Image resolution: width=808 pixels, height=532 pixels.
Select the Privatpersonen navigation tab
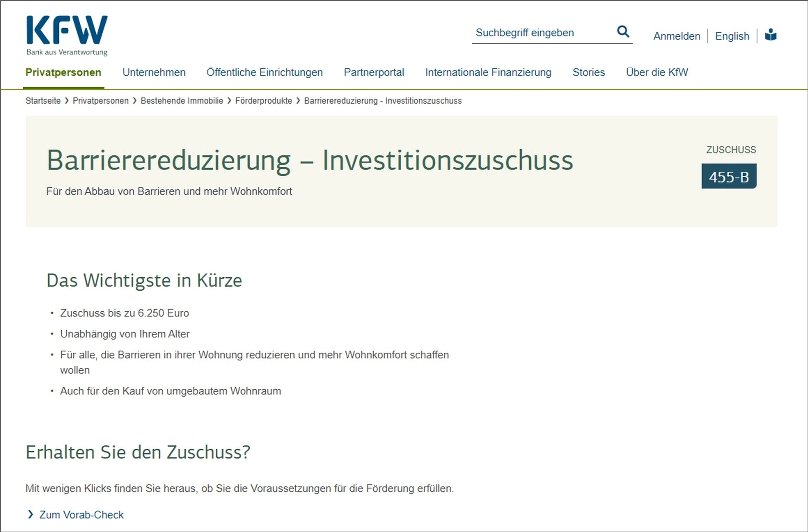[x=63, y=72]
